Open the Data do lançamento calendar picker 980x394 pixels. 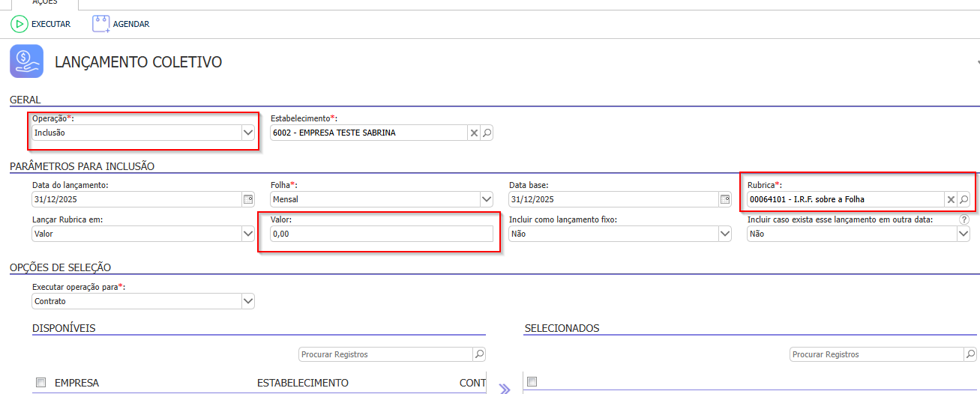[248, 199]
